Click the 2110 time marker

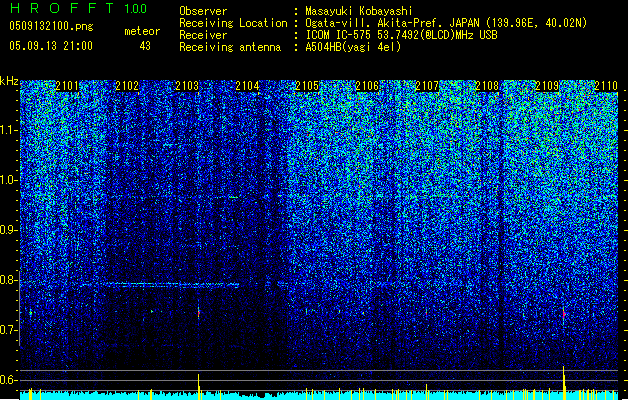click(606, 86)
